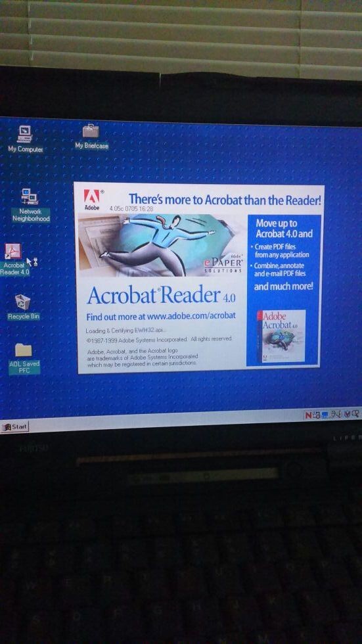Click 'There's more to Acrobat than the Reader!' heading

coord(225,200)
